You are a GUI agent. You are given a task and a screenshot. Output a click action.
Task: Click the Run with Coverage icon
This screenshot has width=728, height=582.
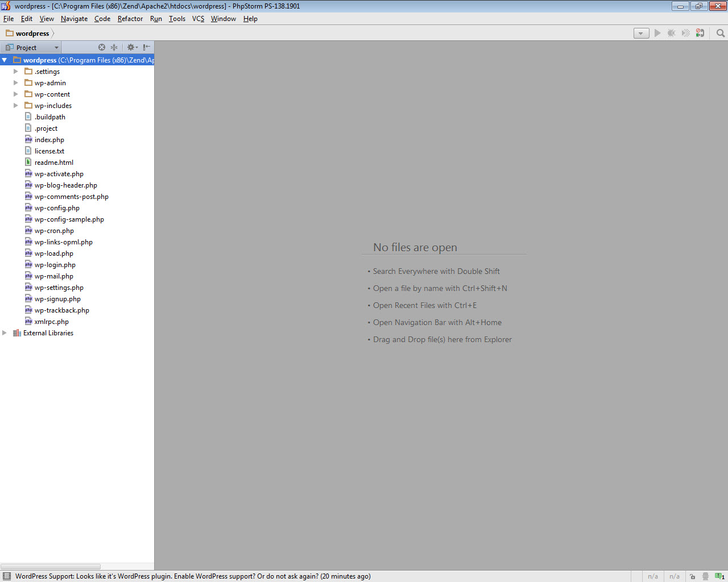686,34
